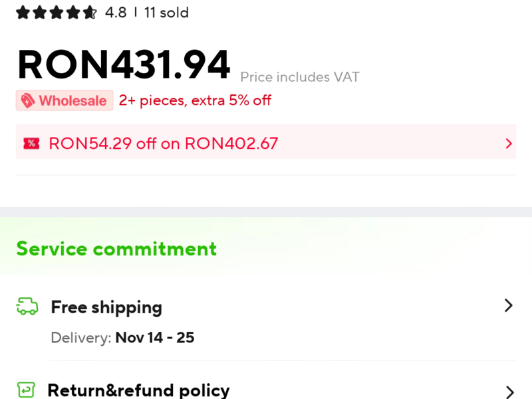Click the RON431.94 price

[x=124, y=65]
